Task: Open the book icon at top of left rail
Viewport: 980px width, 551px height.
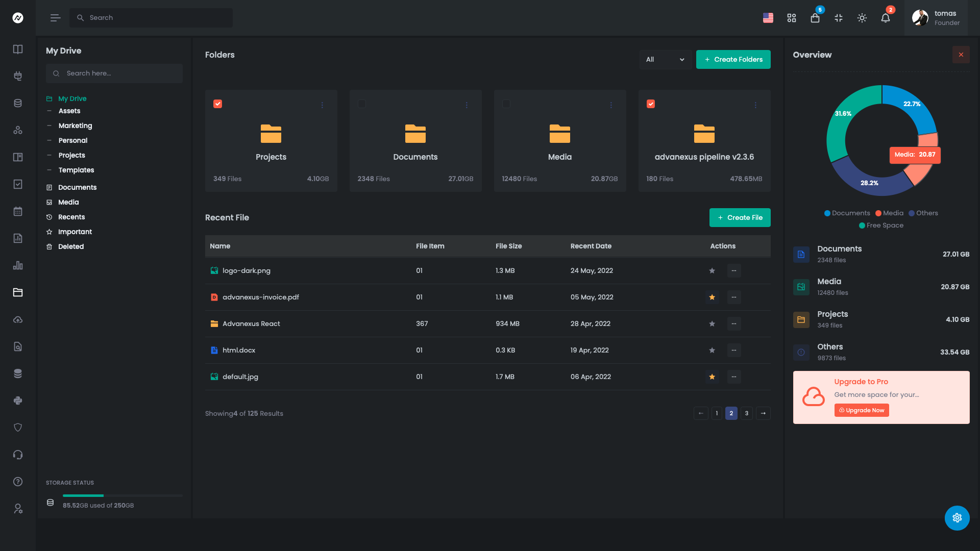Action: 18,49
